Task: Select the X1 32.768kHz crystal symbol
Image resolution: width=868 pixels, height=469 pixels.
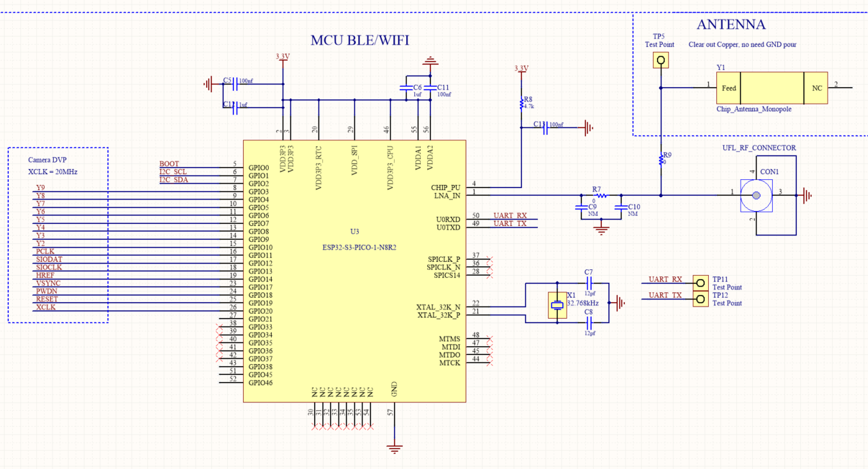Action: 557,305
